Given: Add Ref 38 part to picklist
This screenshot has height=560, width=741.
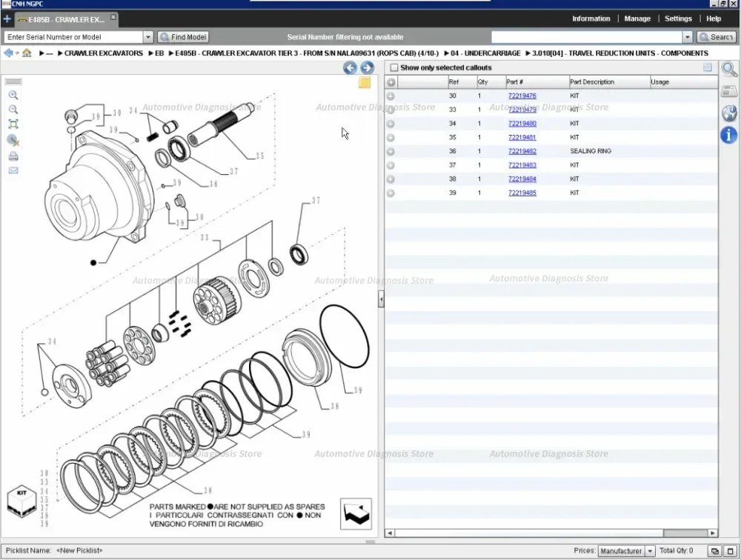Looking at the screenshot, I should [x=391, y=179].
